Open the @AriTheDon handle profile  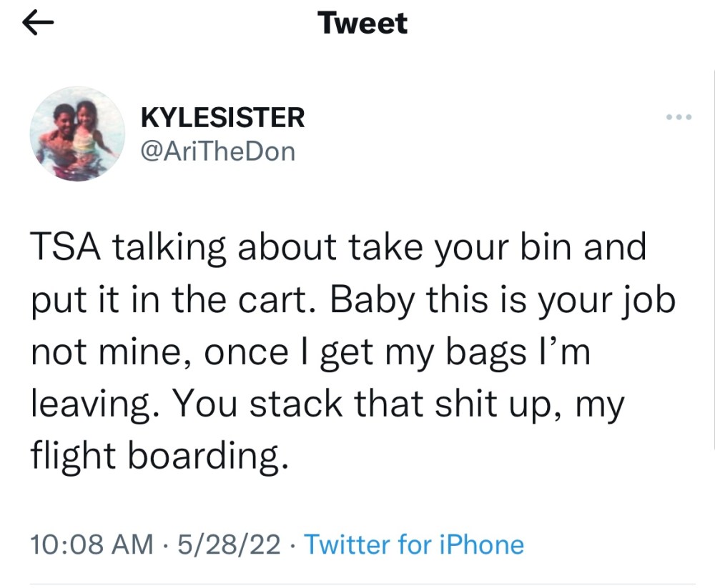tap(218, 151)
